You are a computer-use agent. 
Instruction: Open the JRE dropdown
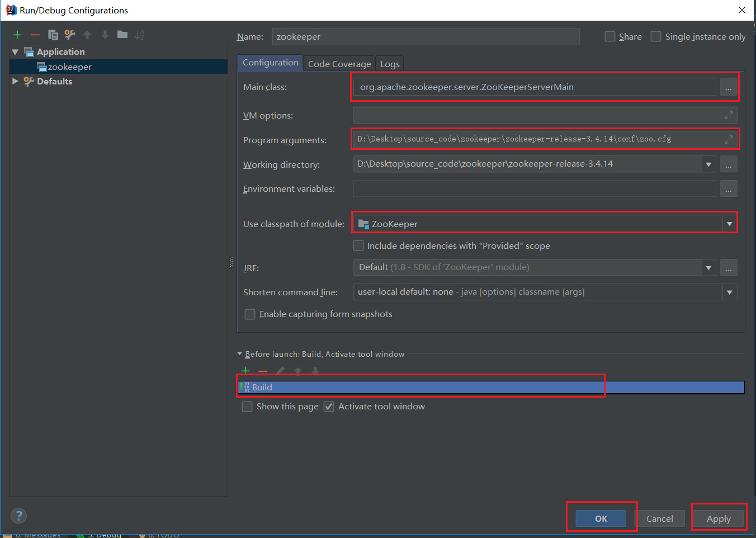click(x=708, y=268)
